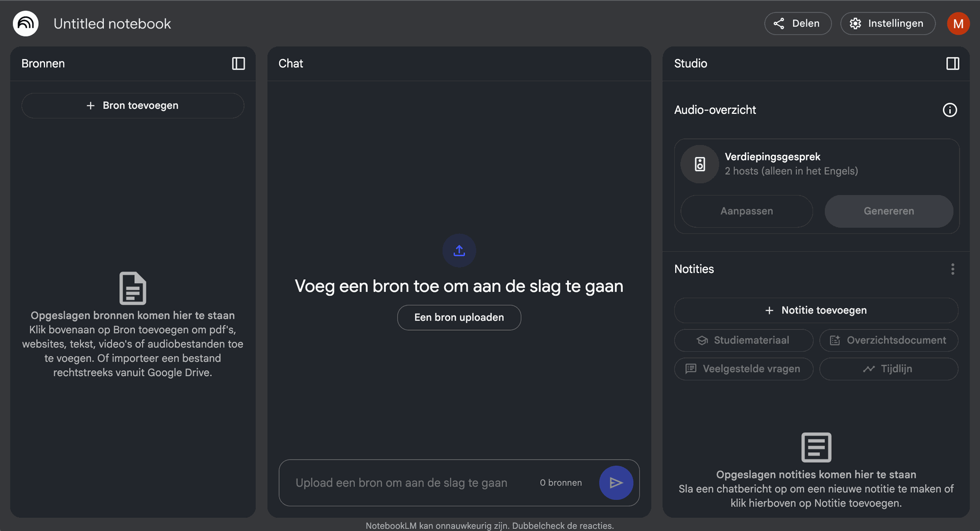The width and height of the screenshot is (980, 531).
Task: Add a note with Notitie toevoegen
Action: coord(816,310)
